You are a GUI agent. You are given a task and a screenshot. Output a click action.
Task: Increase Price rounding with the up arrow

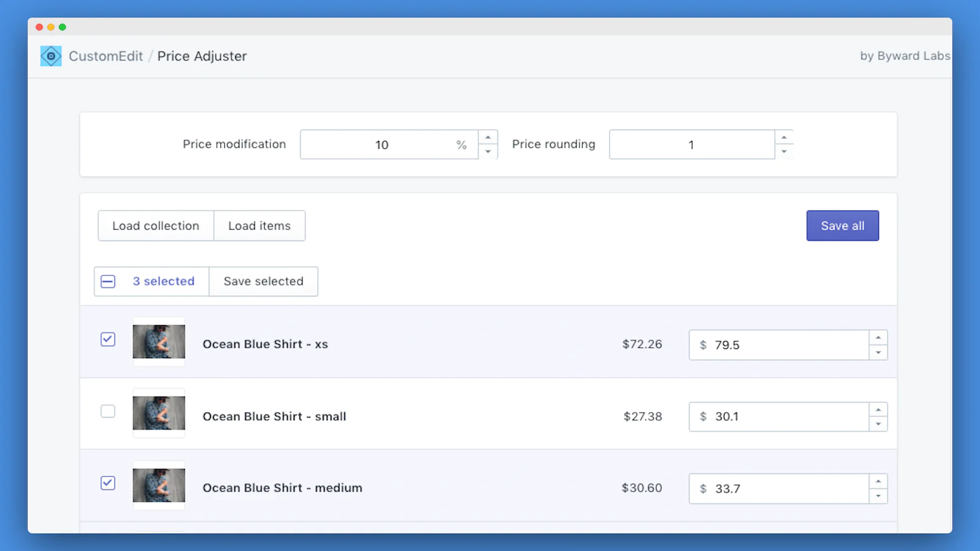click(784, 137)
